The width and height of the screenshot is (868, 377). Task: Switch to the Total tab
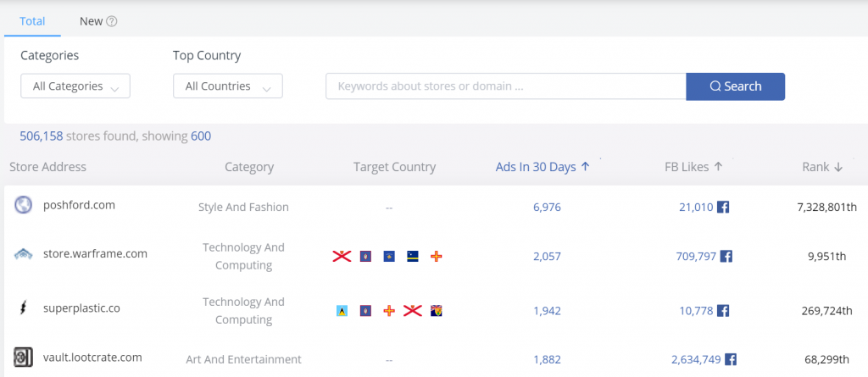[32, 21]
